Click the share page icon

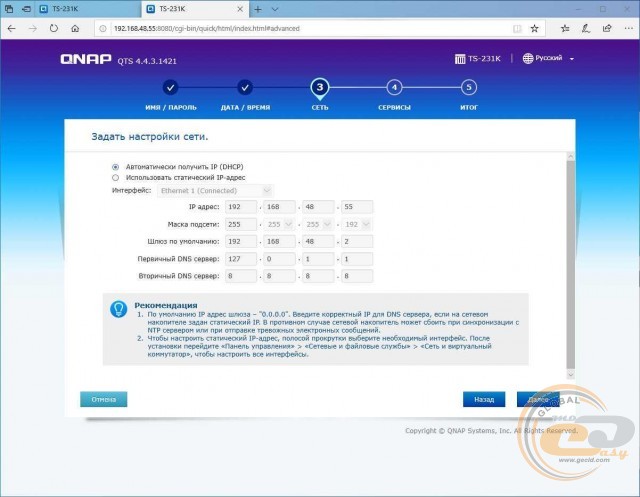(x=607, y=29)
